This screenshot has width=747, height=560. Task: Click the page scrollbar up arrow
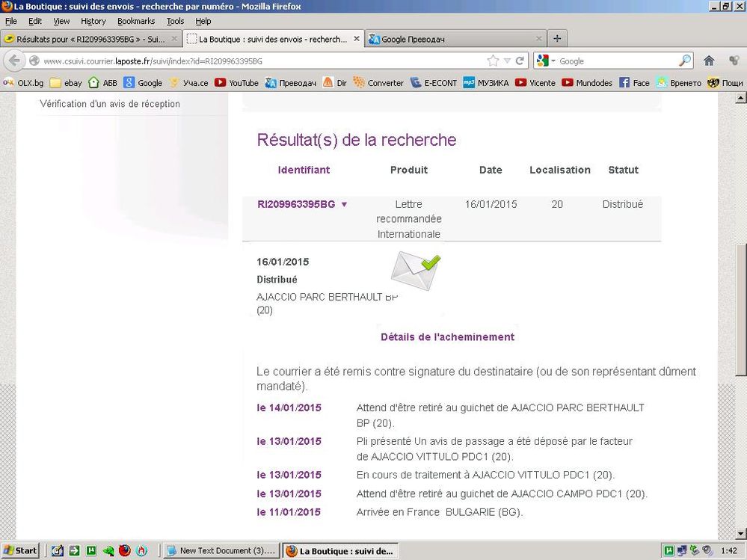coord(741,98)
